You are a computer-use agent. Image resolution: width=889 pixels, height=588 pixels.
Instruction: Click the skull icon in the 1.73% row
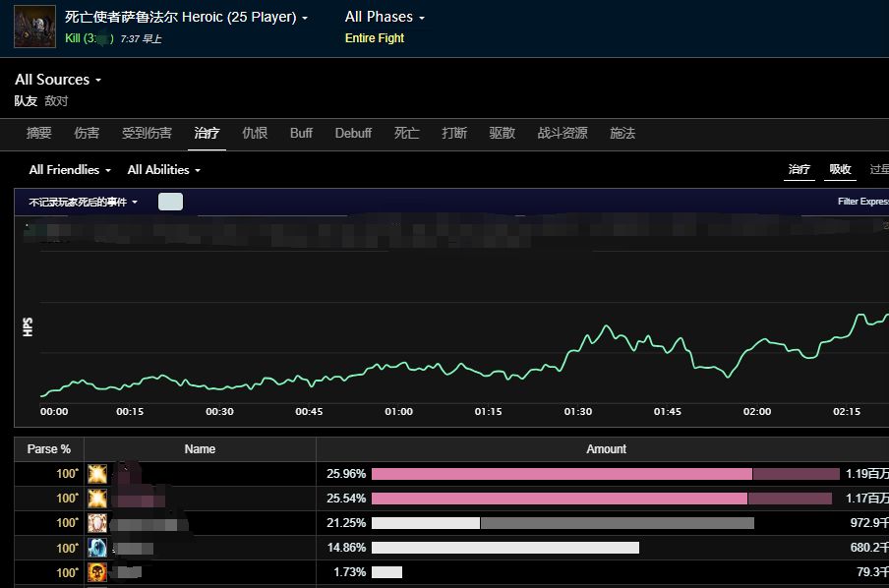[97, 572]
